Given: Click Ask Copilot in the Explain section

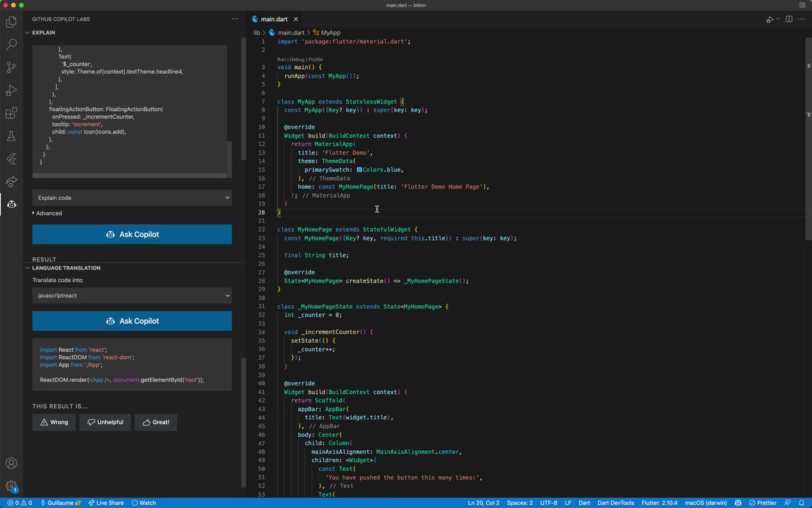Looking at the screenshot, I should click(x=132, y=234).
